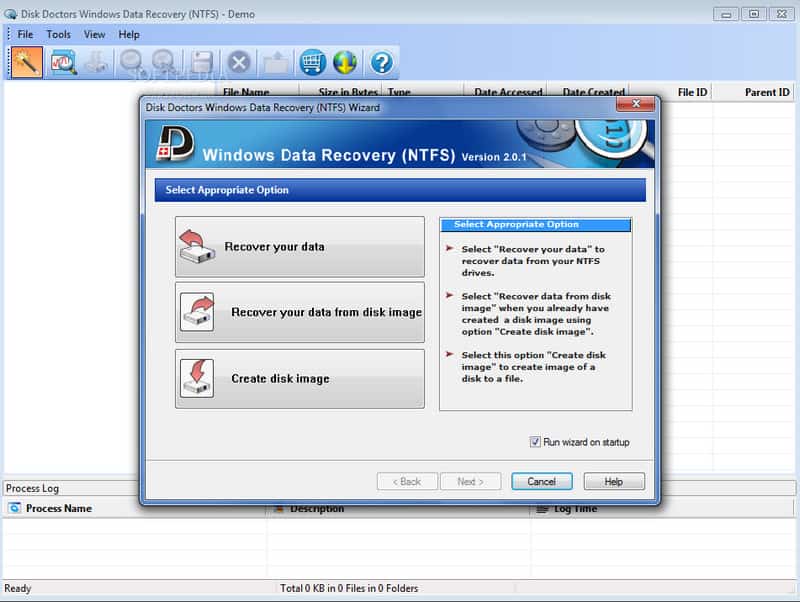Open the blue question mark help icon
This screenshot has height=602, width=800.
[x=382, y=63]
